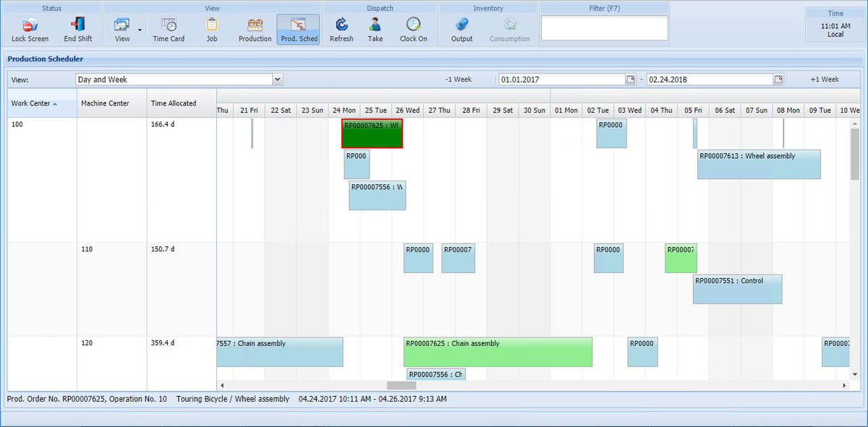Click the Time Allocated column header
The width and height of the screenshot is (868, 427).
182,103
